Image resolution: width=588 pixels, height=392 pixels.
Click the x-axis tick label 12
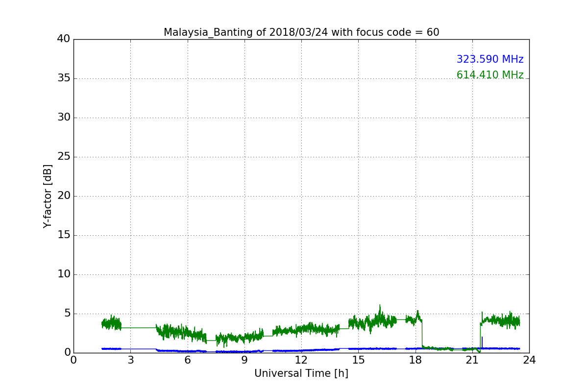[x=301, y=360]
